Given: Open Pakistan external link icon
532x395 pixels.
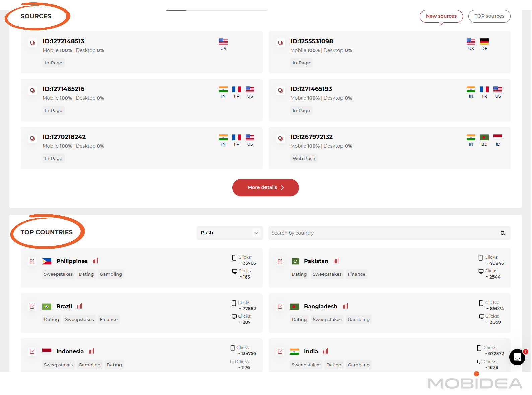Looking at the screenshot, I should coord(280,261).
